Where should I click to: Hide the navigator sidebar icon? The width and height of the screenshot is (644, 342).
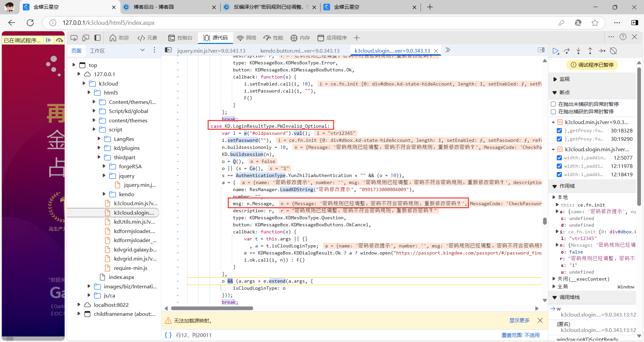(168, 50)
